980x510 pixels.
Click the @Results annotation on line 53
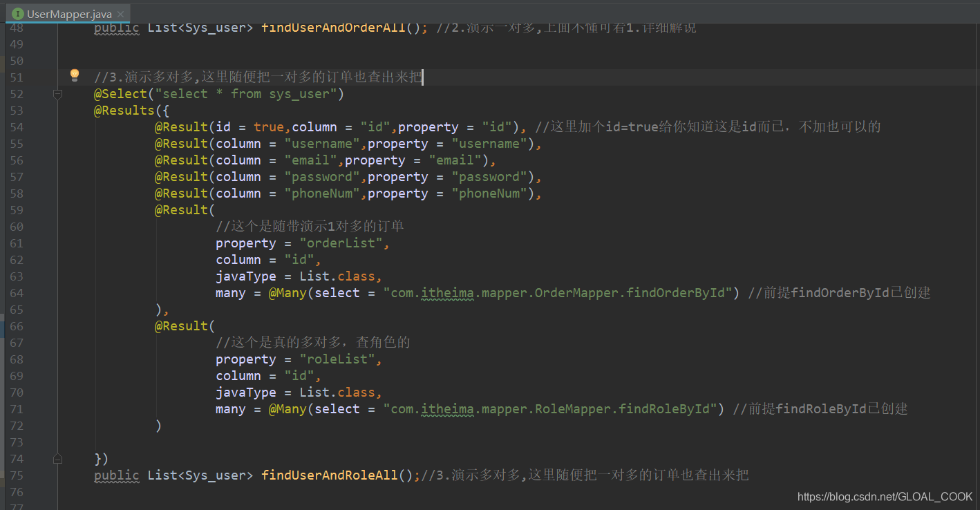tap(124, 111)
